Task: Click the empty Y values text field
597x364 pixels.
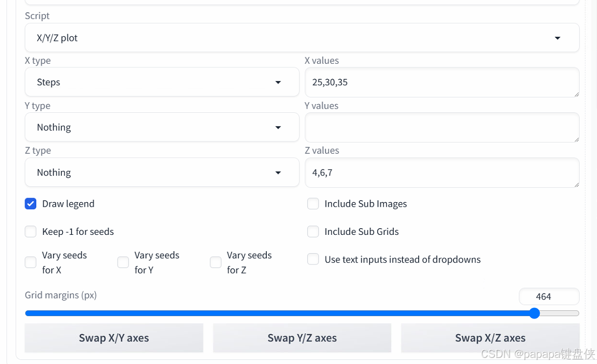Action: click(x=442, y=128)
